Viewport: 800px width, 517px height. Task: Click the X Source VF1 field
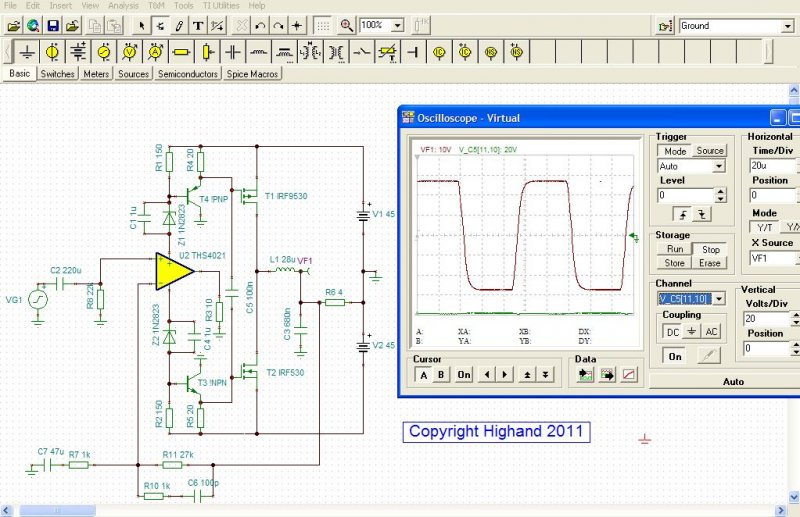(x=772, y=258)
